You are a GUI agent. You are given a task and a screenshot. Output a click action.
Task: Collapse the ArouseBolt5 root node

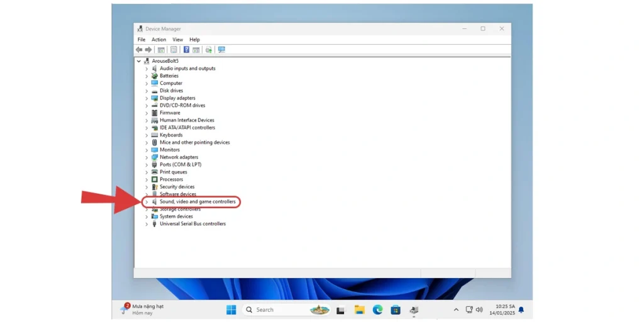139,61
